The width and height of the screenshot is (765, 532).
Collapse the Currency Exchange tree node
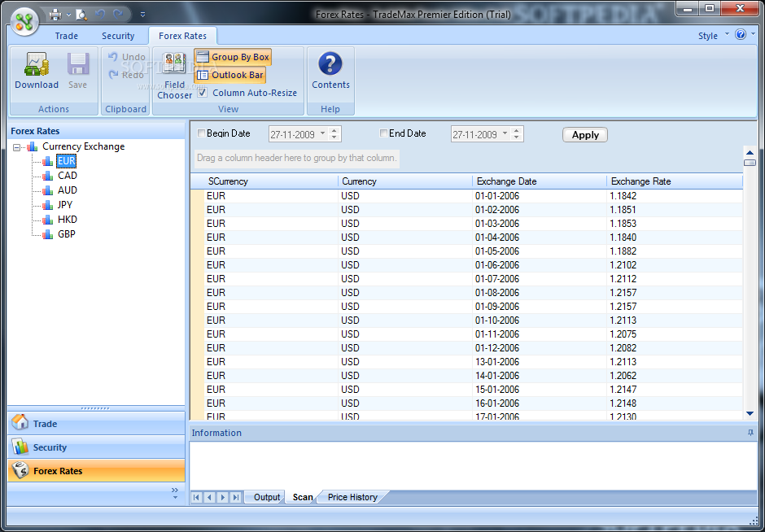16,146
